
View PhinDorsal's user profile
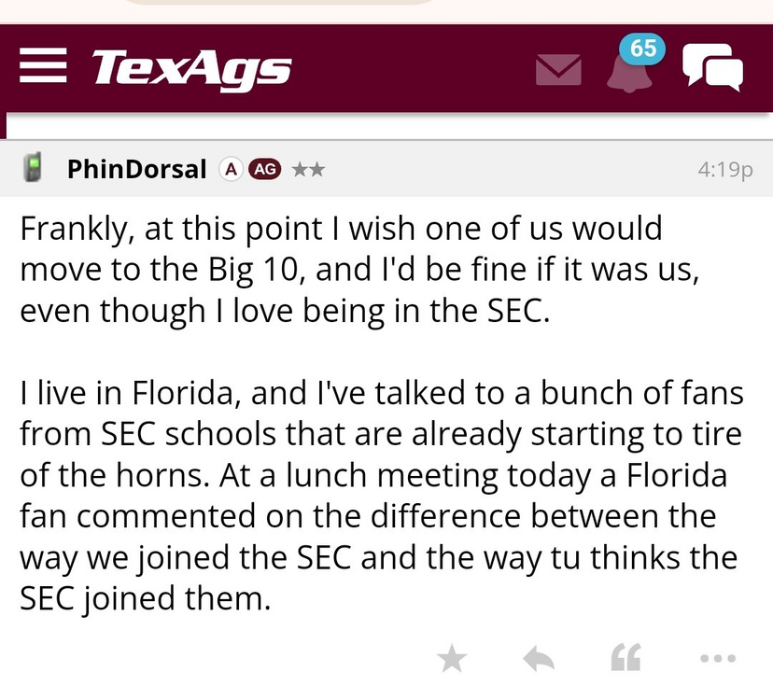(136, 169)
